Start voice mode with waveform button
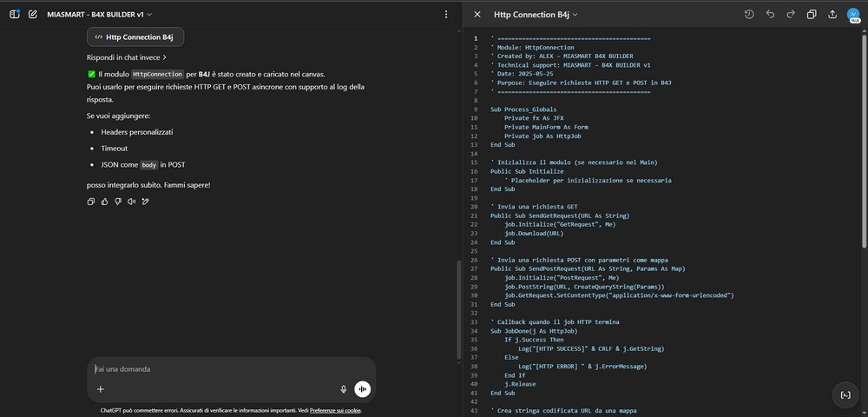The height and width of the screenshot is (417, 868). tap(363, 389)
